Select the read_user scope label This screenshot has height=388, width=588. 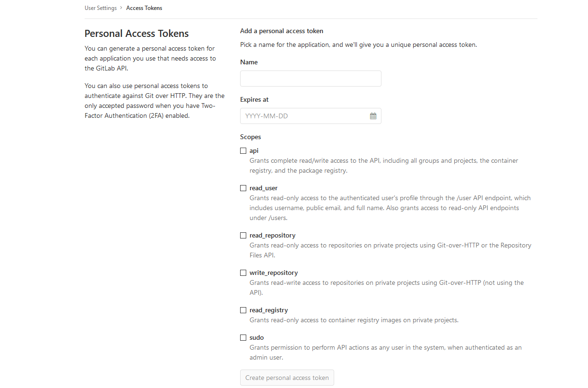[263, 188]
